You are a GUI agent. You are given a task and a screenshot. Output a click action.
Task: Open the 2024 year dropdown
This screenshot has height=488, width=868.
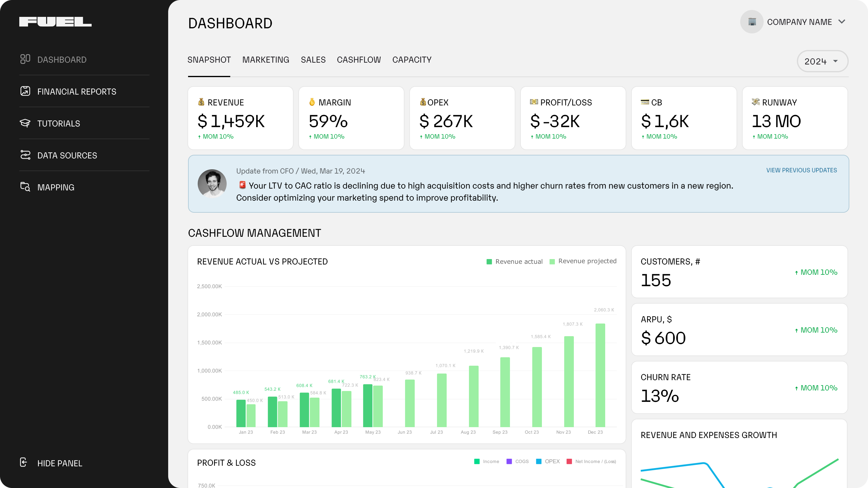coord(822,61)
